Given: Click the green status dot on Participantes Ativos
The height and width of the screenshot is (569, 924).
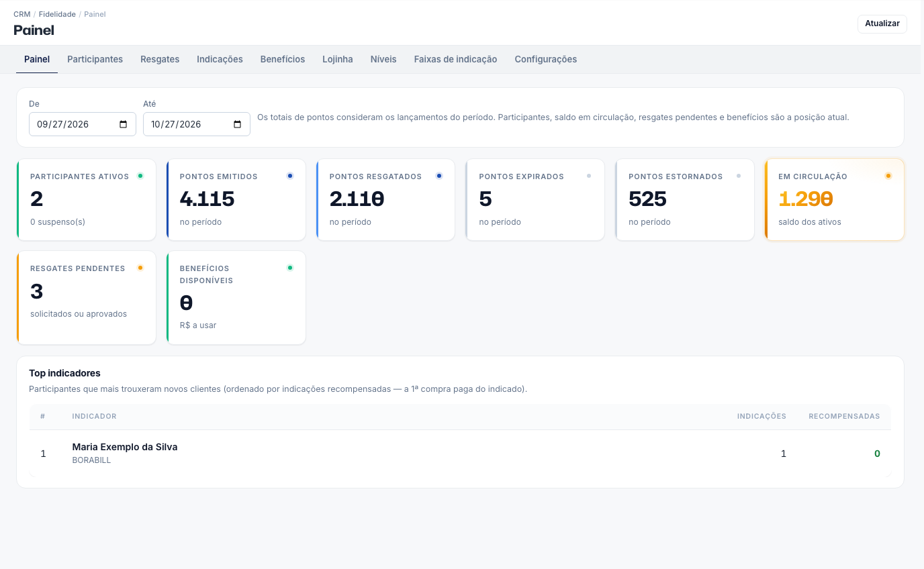Looking at the screenshot, I should point(140,176).
